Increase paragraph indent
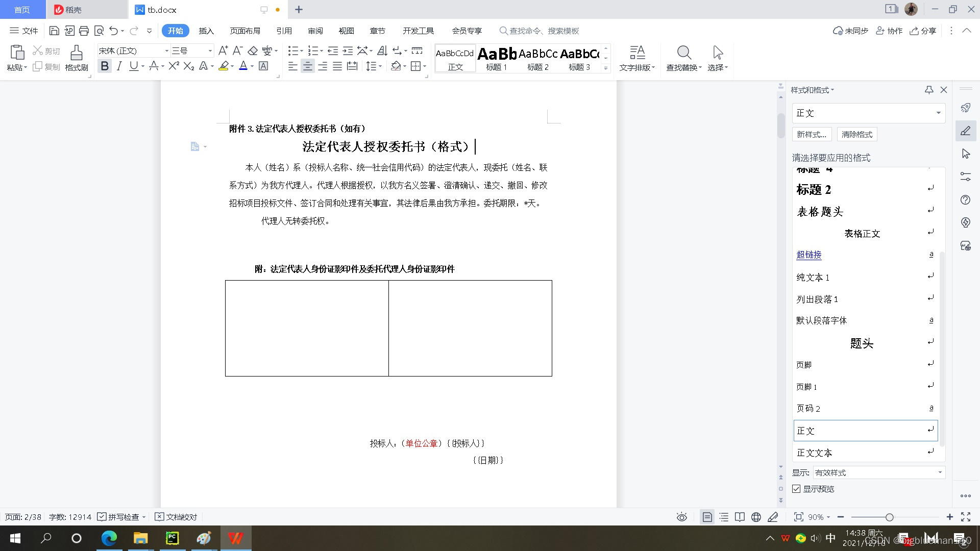The image size is (980, 551). pos(348,51)
